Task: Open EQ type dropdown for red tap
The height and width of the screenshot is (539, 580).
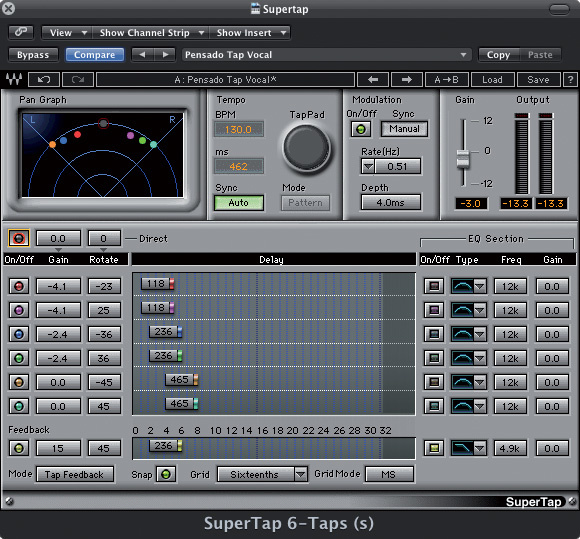Action: click(479, 286)
